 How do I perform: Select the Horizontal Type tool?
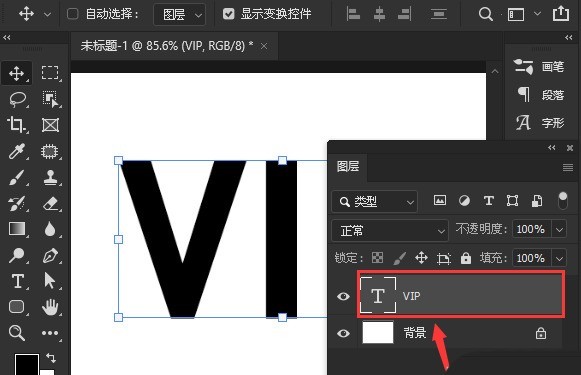click(18, 281)
